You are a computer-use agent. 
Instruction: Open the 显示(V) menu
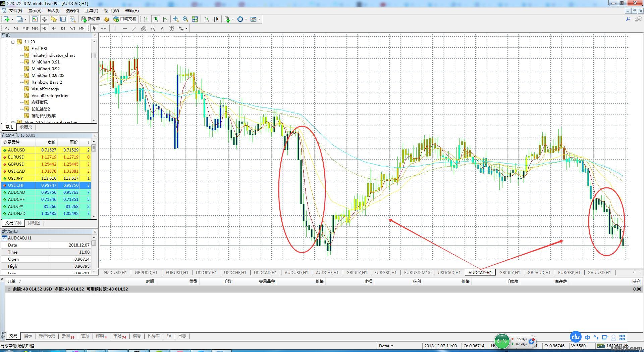35,11
